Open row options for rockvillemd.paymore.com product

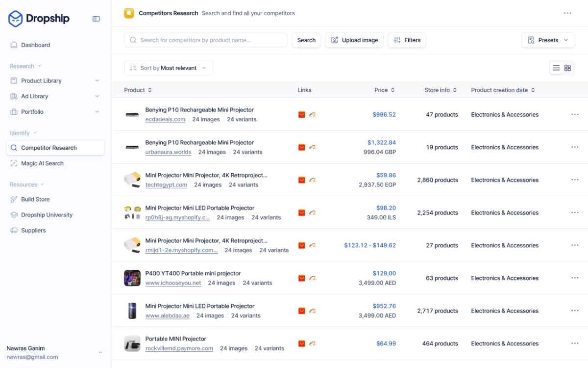(x=575, y=343)
